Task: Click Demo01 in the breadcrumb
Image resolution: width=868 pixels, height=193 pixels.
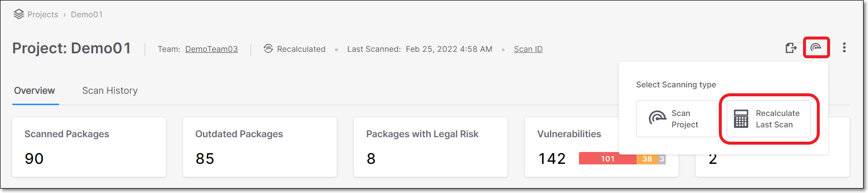Action: [87, 14]
